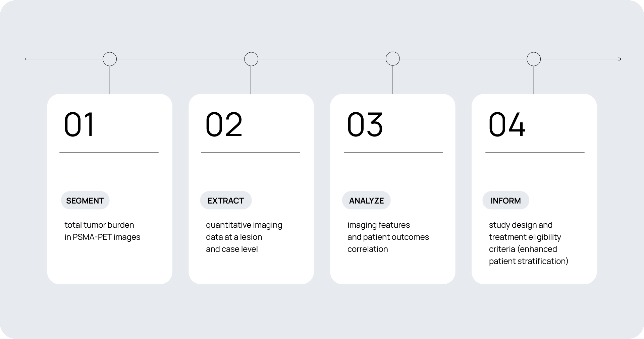Click the large 01 step number

(79, 124)
